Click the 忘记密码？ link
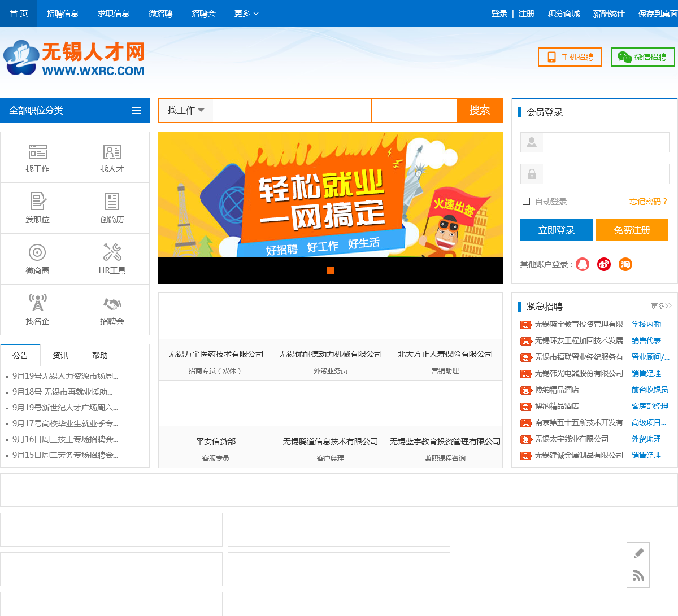This screenshot has width=678, height=616. coord(649,202)
